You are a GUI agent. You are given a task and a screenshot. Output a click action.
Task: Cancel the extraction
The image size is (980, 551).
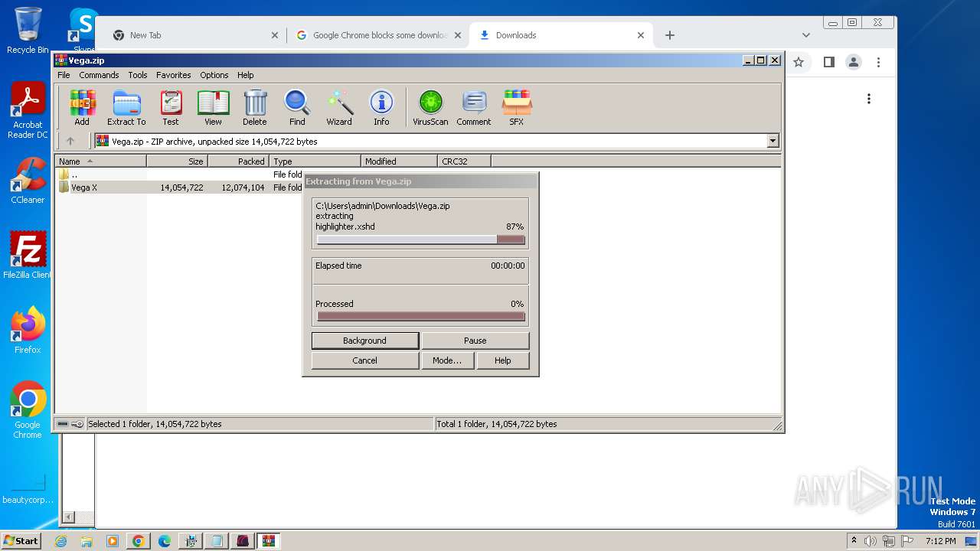[x=364, y=360]
